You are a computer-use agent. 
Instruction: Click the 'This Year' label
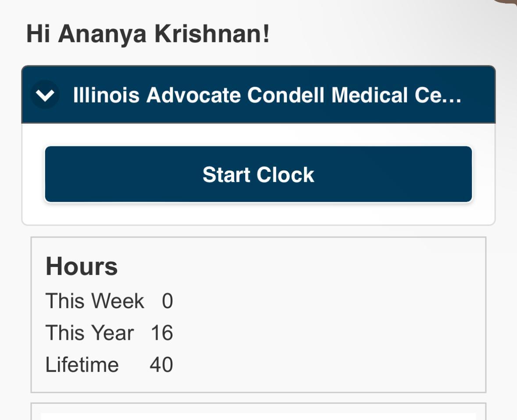[89, 333]
